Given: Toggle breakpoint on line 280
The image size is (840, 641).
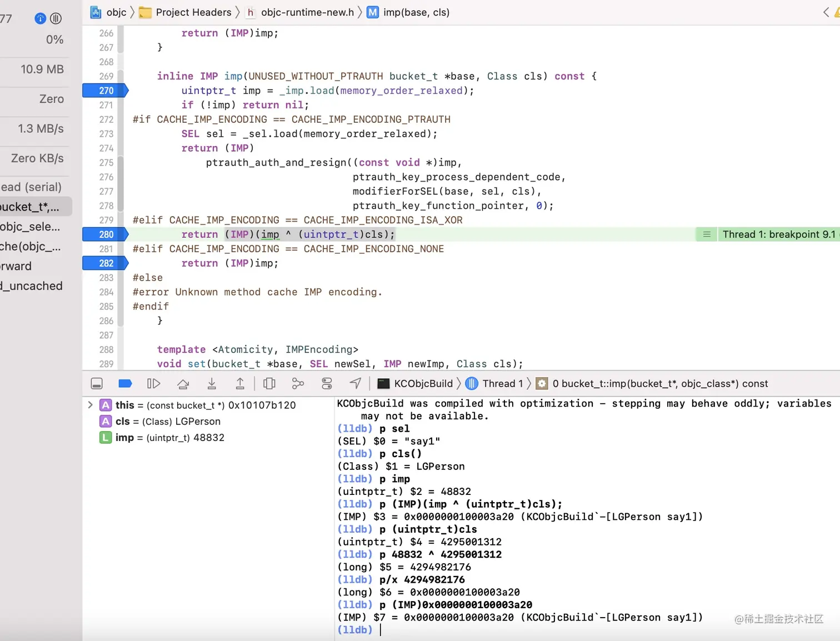Looking at the screenshot, I should (105, 234).
